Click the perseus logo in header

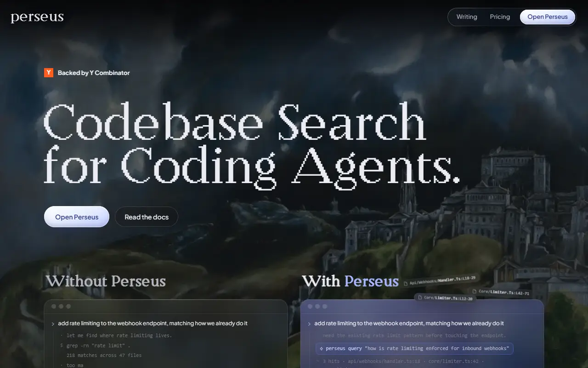37,17
